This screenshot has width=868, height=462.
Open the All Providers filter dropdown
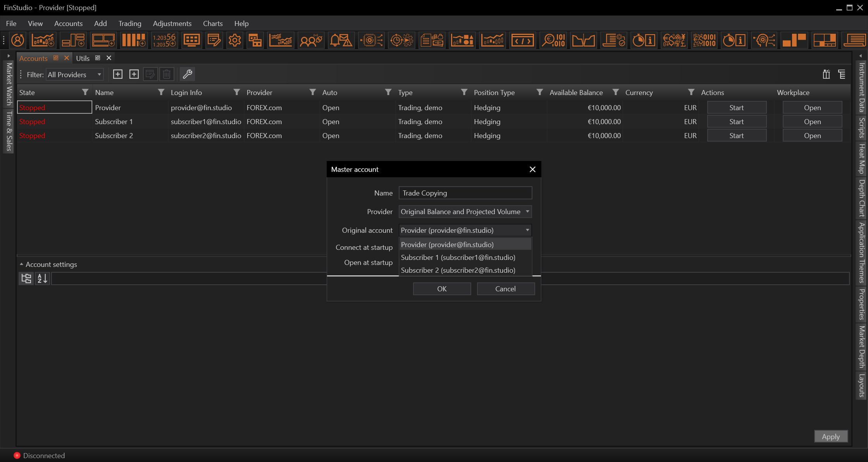74,74
